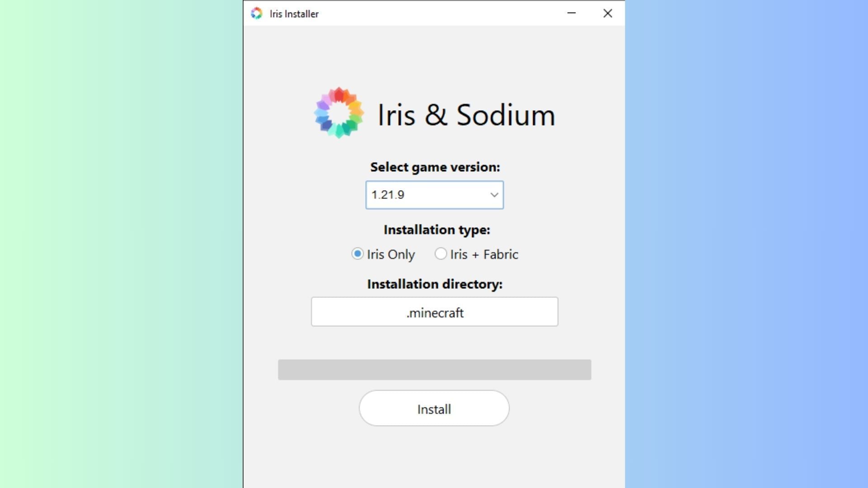Click the "Iris Installer" window title text

click(x=294, y=14)
